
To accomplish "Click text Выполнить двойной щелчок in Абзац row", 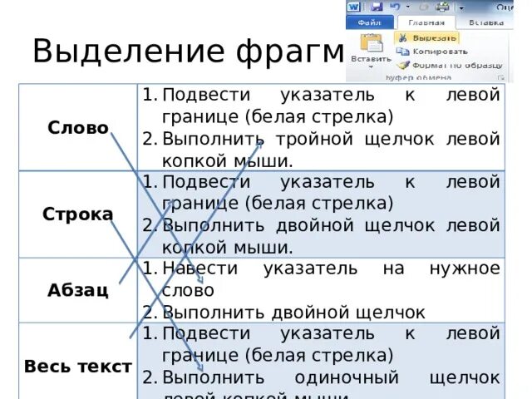I will (x=293, y=313).
